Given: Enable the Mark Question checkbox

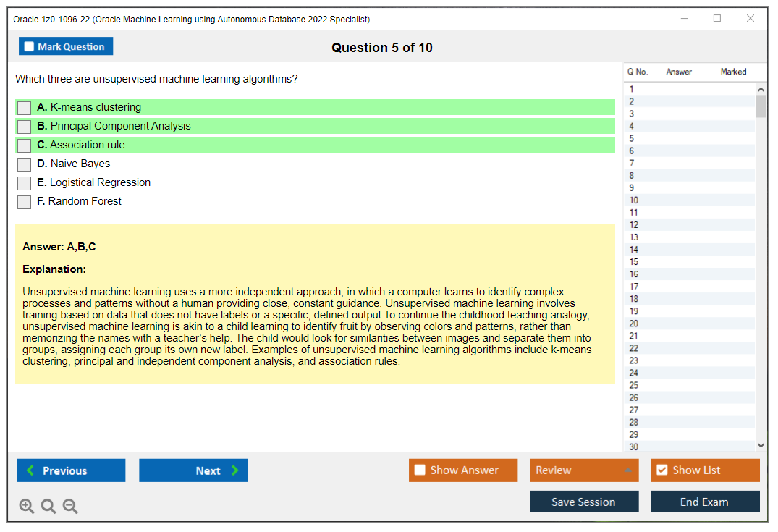Looking at the screenshot, I should (x=29, y=46).
